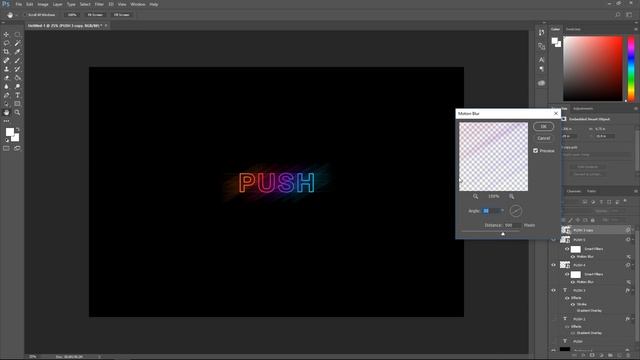The image size is (640, 360).
Task: Select the Magic Wand tool
Action: point(17,43)
